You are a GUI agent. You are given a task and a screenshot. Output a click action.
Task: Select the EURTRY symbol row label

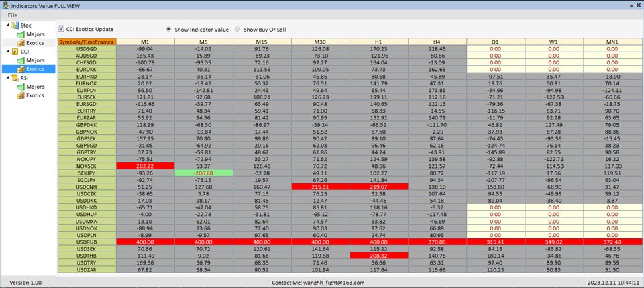(87, 111)
